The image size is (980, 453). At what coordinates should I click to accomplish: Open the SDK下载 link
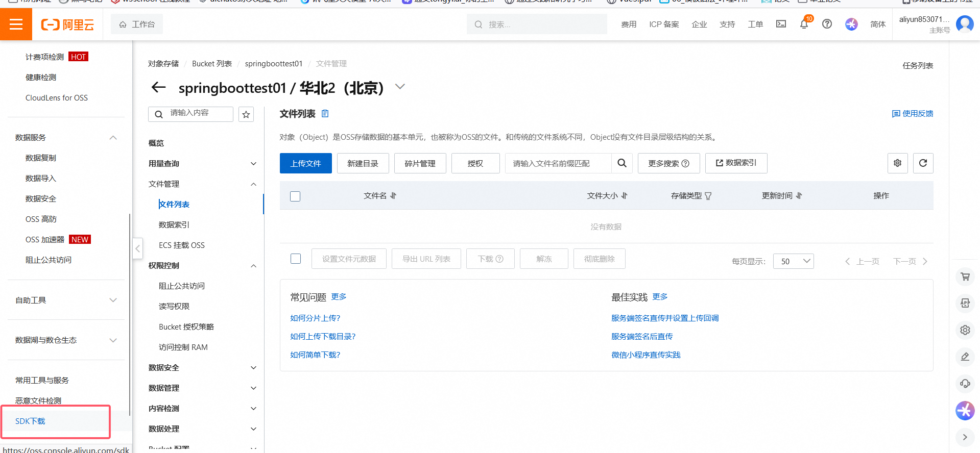(x=30, y=421)
